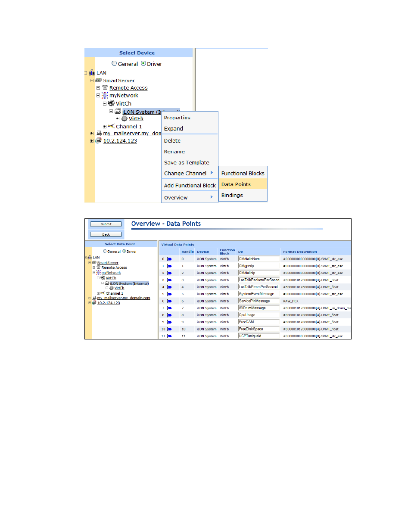The height and width of the screenshot is (532, 411).
Task: Collapse VirtCh node in Select Device tree
Action: (105, 103)
